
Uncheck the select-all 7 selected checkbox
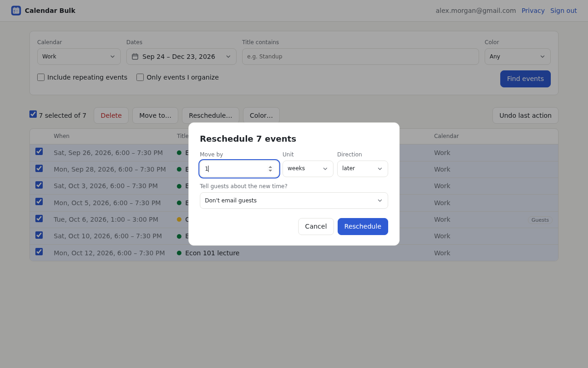[33, 114]
